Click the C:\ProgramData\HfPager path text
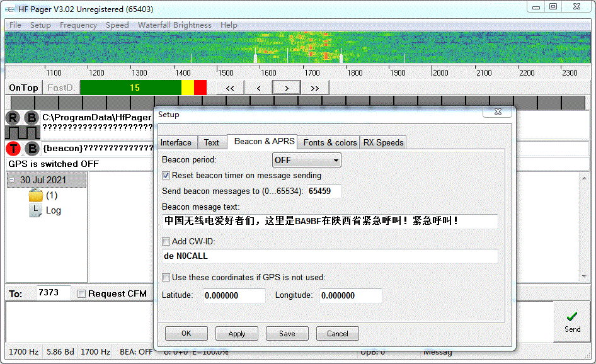596x364 pixels. [96, 117]
